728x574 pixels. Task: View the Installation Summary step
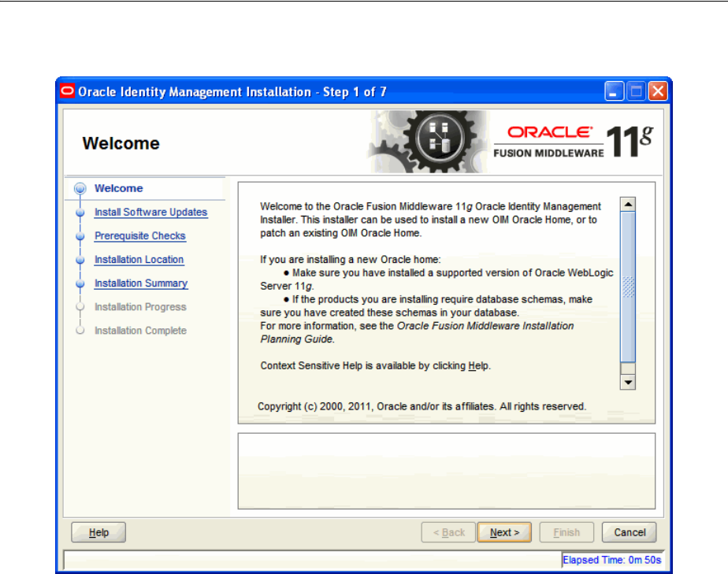[x=141, y=283]
